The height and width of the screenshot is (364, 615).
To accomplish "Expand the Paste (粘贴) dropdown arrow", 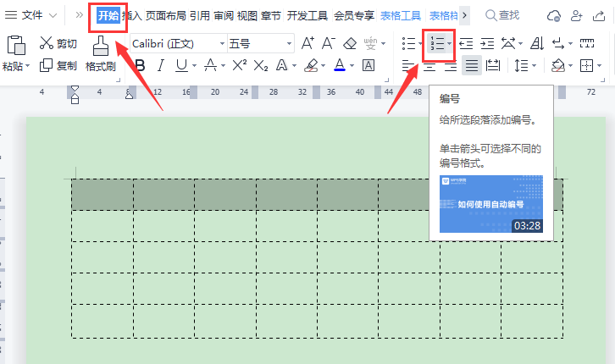I will pyautogui.click(x=27, y=66).
